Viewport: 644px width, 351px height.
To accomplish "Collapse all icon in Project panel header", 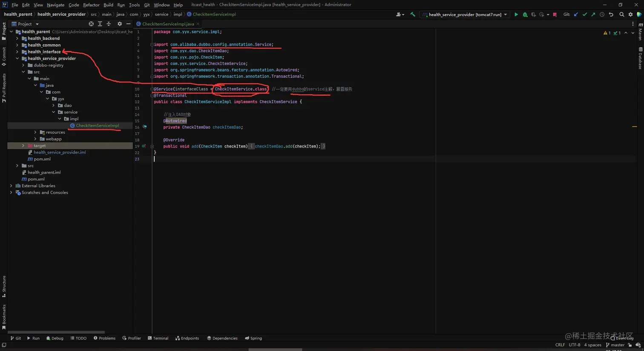I will pos(109,24).
